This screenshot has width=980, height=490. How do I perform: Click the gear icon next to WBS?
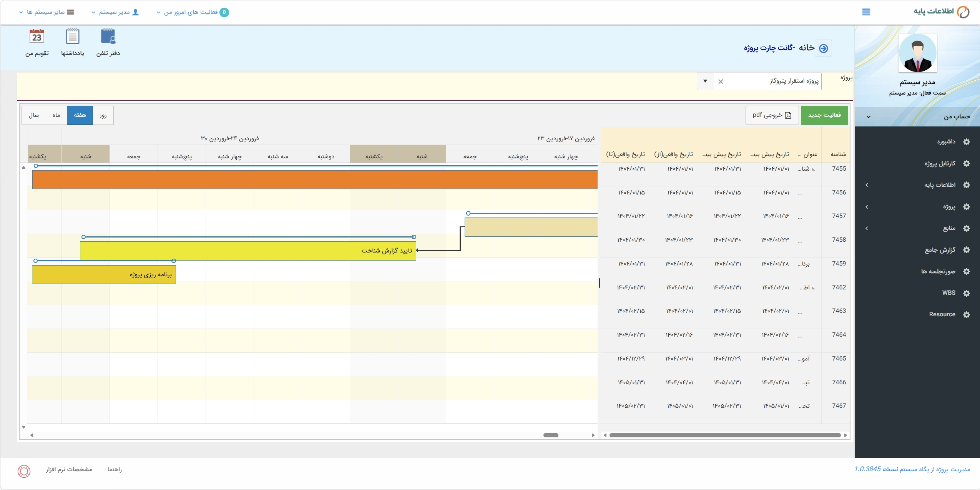(967, 293)
